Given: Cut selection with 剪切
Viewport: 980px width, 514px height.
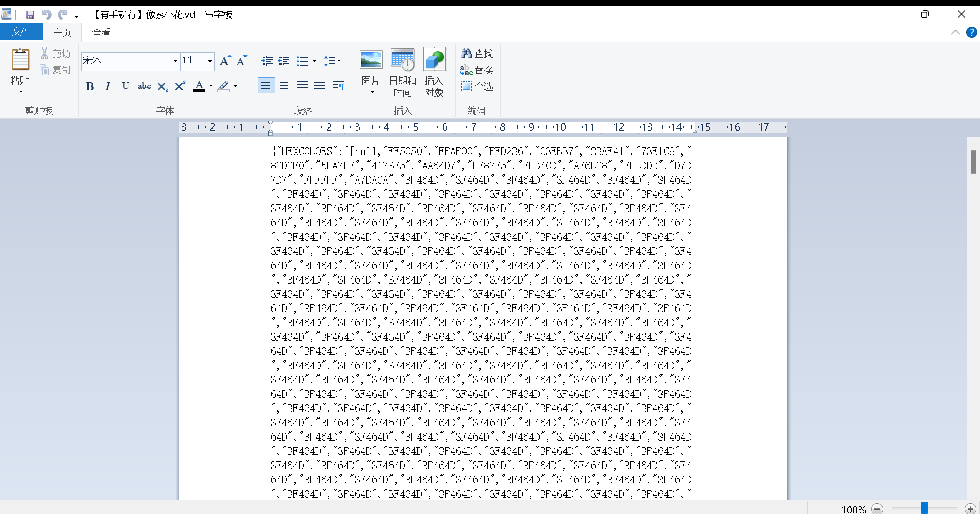Looking at the screenshot, I should 56,54.
